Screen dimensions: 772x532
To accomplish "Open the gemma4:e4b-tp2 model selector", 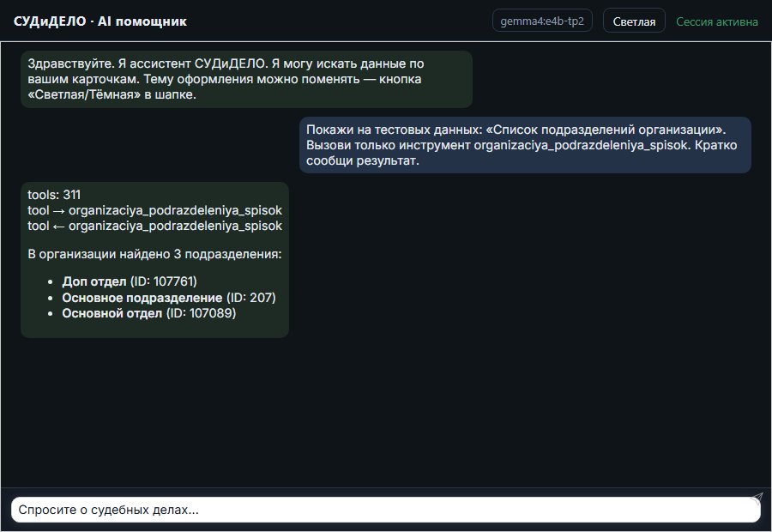I will 542,21.
